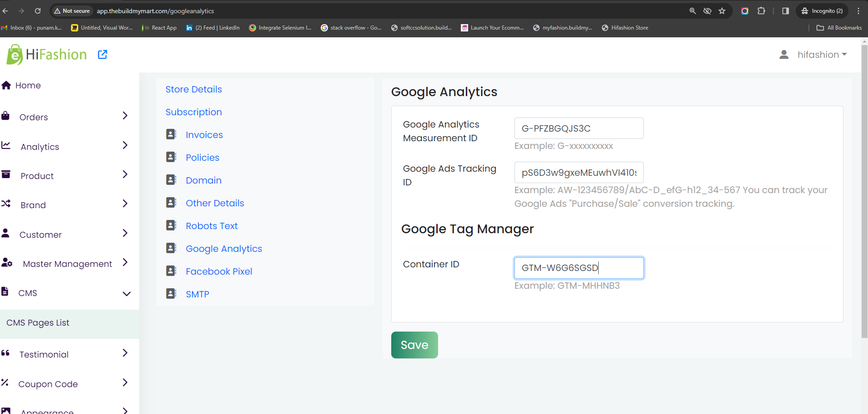Expand the Customer menu chevron
This screenshot has width=868, height=414.
125,233
